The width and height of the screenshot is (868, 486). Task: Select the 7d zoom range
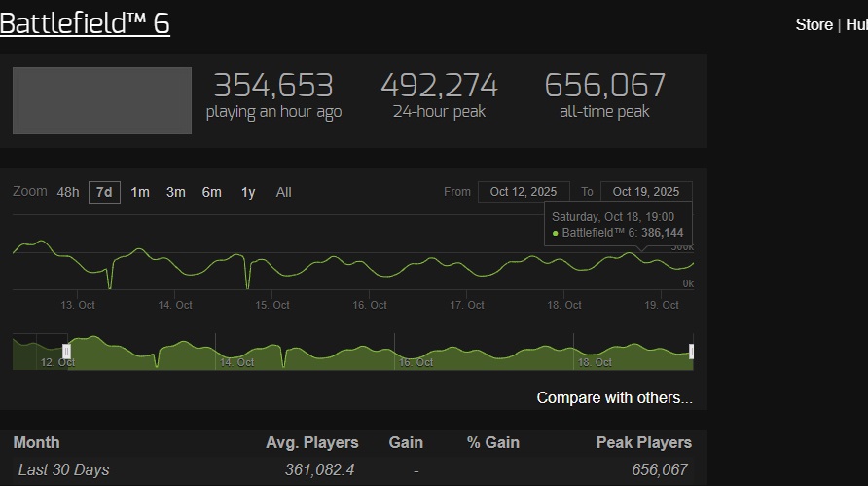tap(104, 192)
